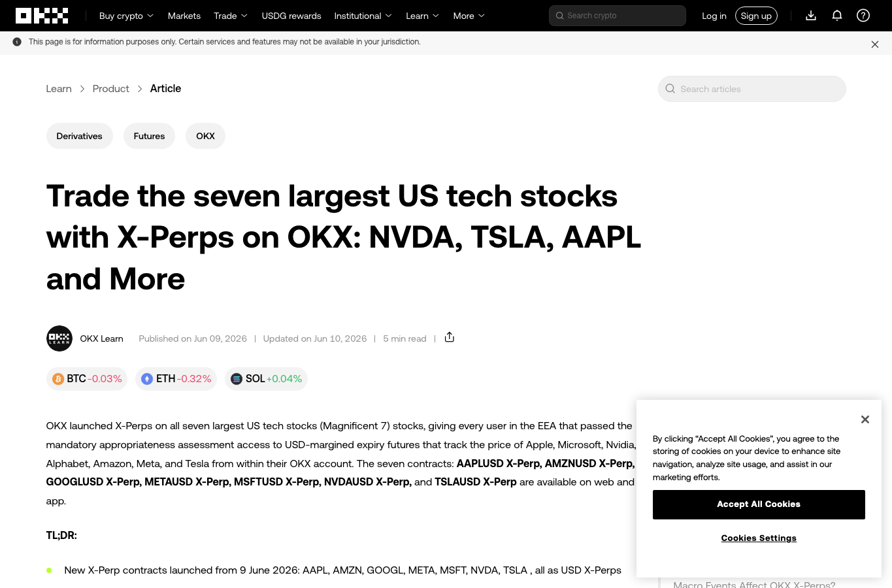Image resolution: width=892 pixels, height=588 pixels.
Task: Dismiss the jurisdiction info banner
Action: pos(875,44)
